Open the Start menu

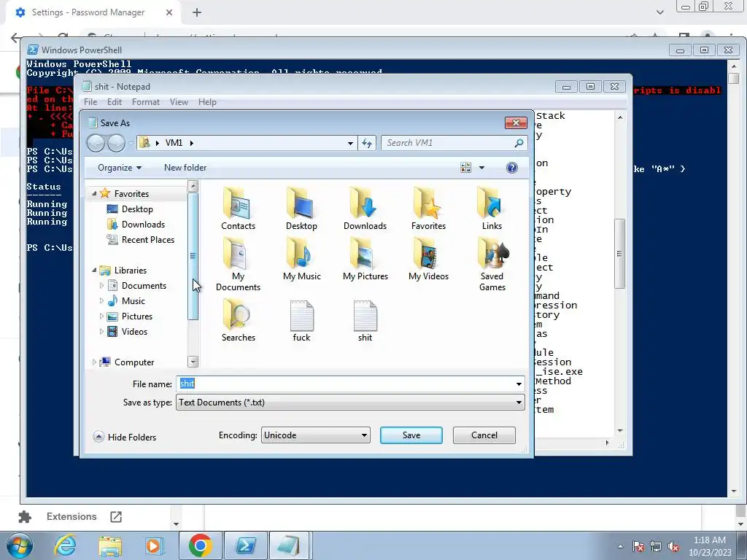[x=19, y=545]
